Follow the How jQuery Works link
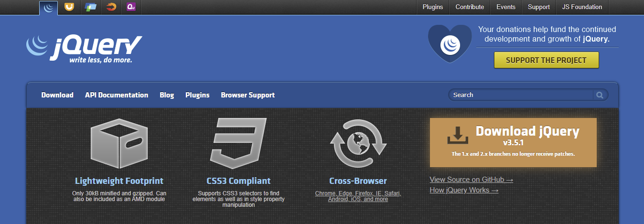This screenshot has height=224, width=644. tap(464, 190)
